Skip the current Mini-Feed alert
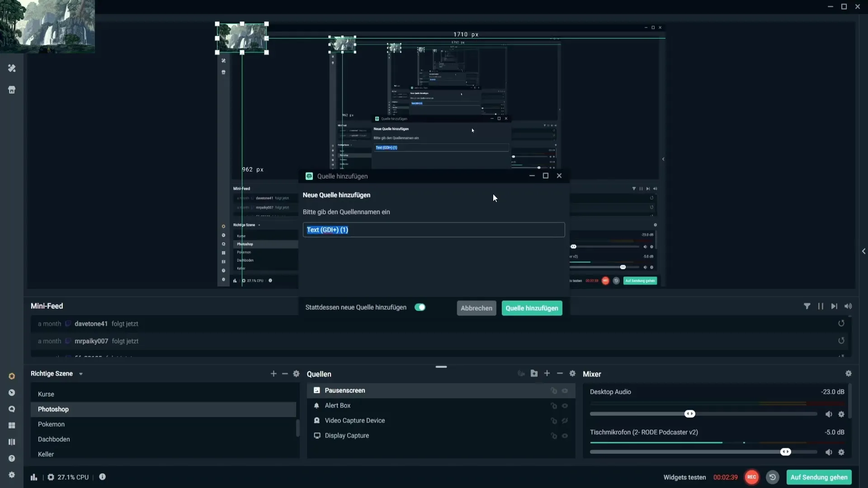 834,306
